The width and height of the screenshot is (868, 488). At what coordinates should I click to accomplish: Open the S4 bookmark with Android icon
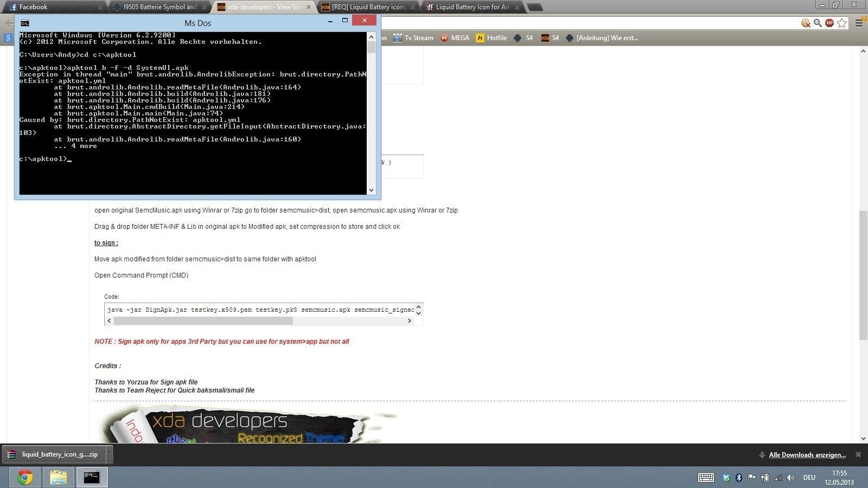click(524, 38)
